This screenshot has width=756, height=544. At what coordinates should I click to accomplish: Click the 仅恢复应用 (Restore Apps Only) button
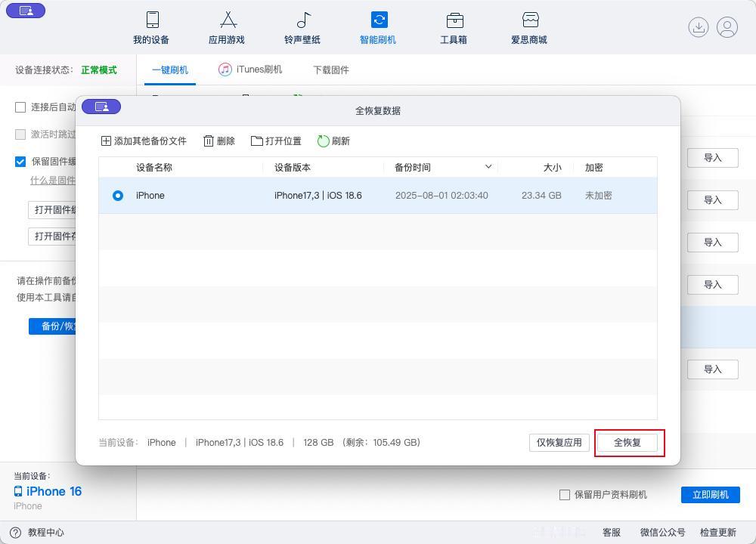coord(559,442)
